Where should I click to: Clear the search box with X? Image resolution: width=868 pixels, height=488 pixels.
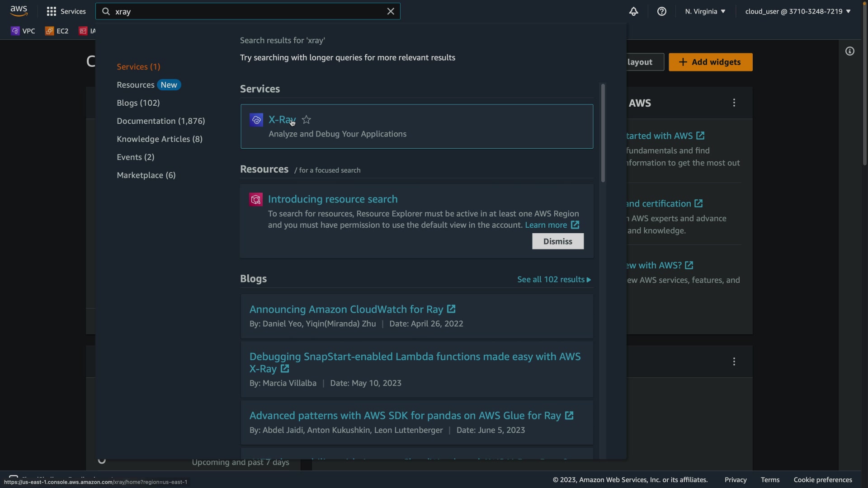coord(391,11)
